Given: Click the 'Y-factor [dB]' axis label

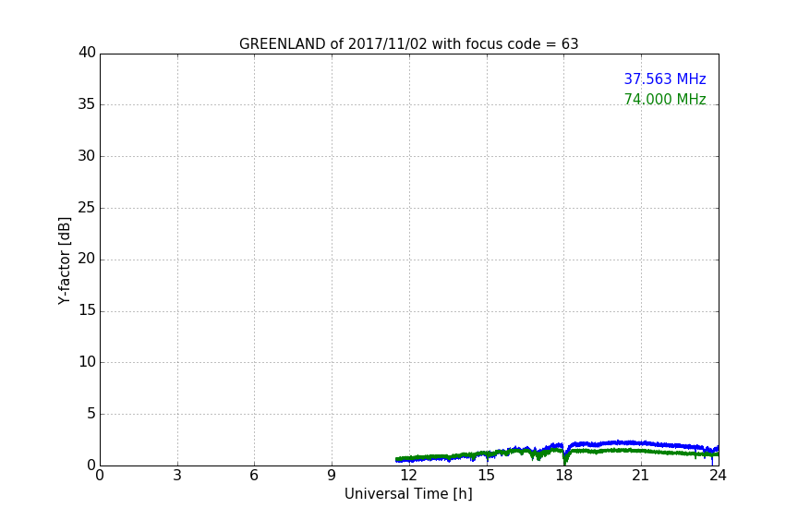Looking at the screenshot, I should [65, 260].
